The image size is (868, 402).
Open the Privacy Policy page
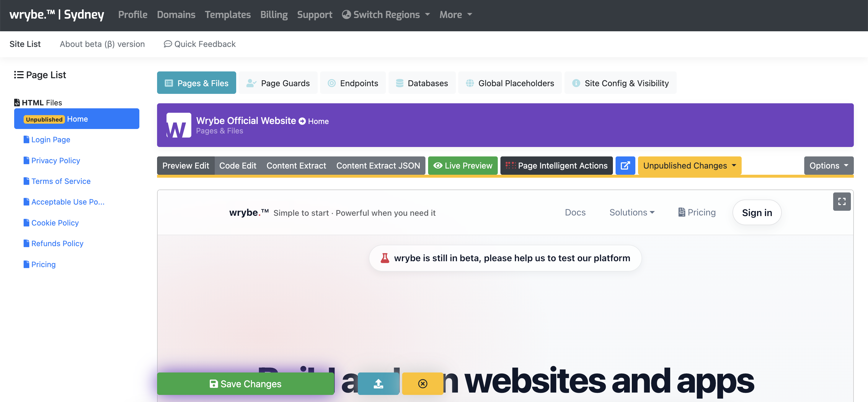point(55,160)
